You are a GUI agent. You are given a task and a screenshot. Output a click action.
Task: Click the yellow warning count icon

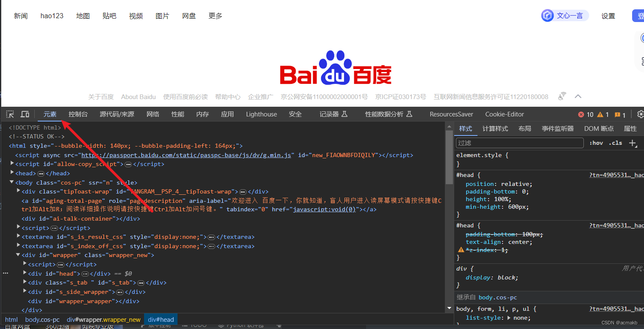pyautogui.click(x=600, y=115)
